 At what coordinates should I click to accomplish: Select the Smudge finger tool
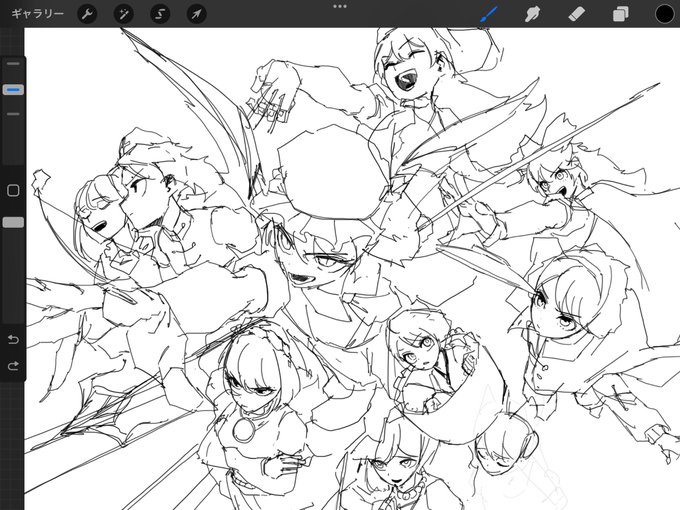[533, 14]
